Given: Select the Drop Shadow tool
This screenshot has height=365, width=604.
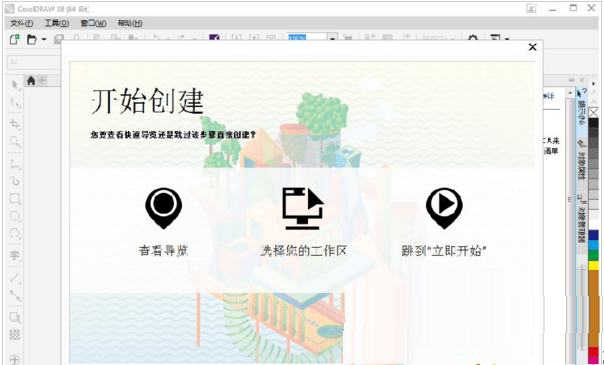Looking at the screenshot, I should 15,317.
